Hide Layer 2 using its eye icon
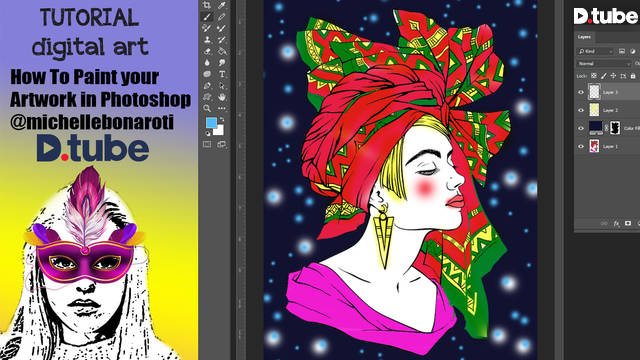This screenshot has width=640, height=360. tap(581, 110)
